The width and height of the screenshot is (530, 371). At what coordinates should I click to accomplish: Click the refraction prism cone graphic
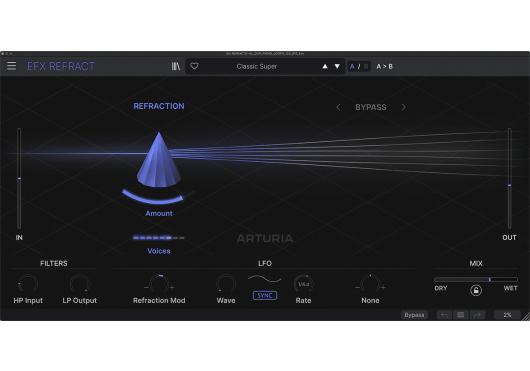pos(159,160)
